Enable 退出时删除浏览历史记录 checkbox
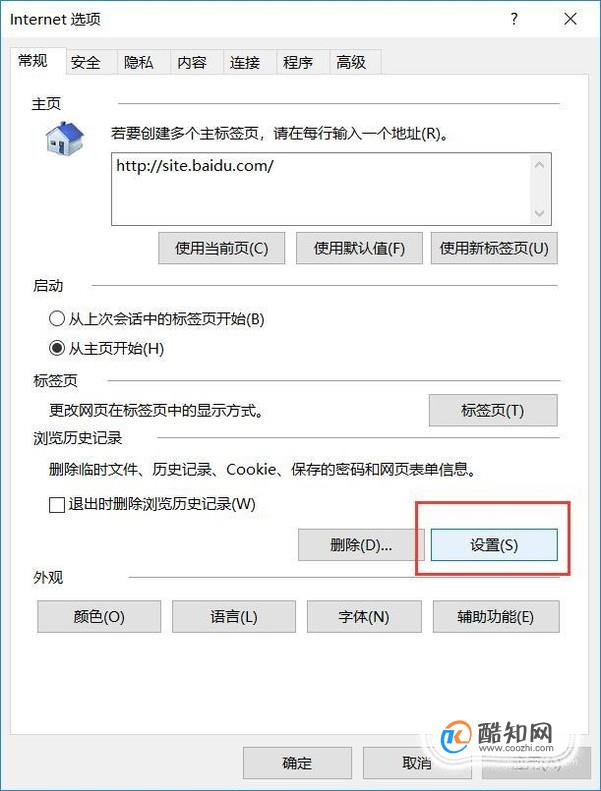Image resolution: width=601 pixels, height=791 pixels. (x=57, y=504)
